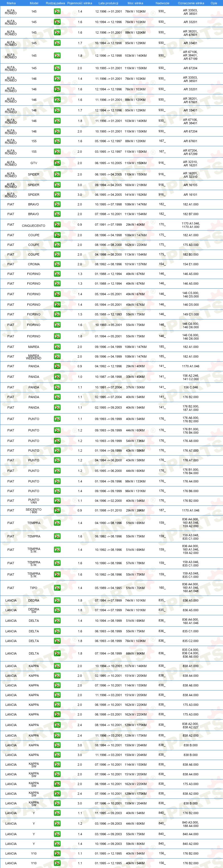Viewport: 223px width, 868px height.
Task: Select the TIPO model cell
Action: [x=34, y=588]
